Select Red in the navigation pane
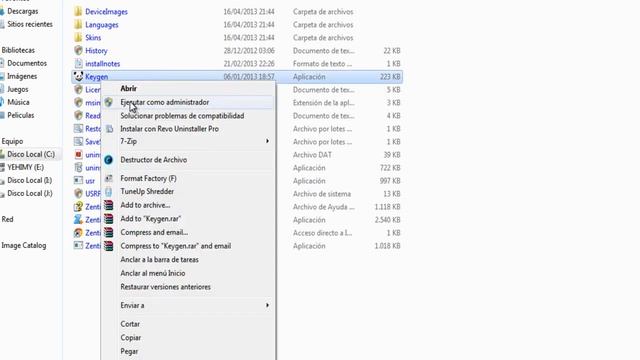This screenshot has height=360, width=640. click(7, 219)
